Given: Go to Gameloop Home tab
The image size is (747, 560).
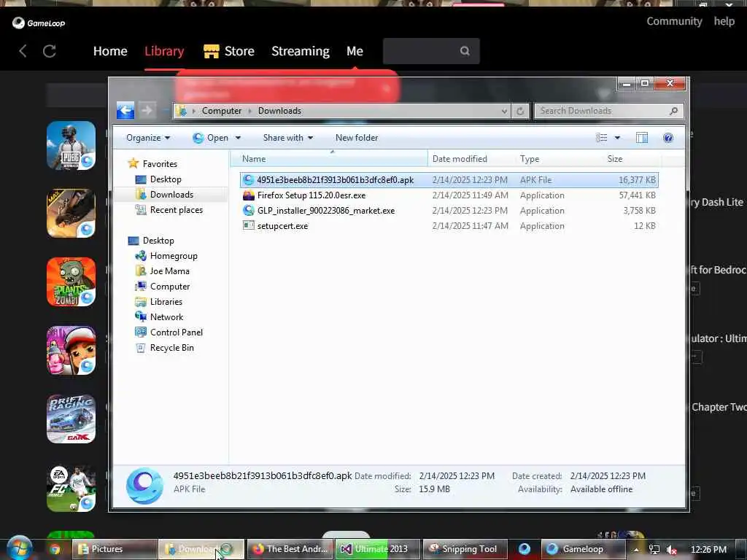Looking at the screenshot, I should [110, 51].
